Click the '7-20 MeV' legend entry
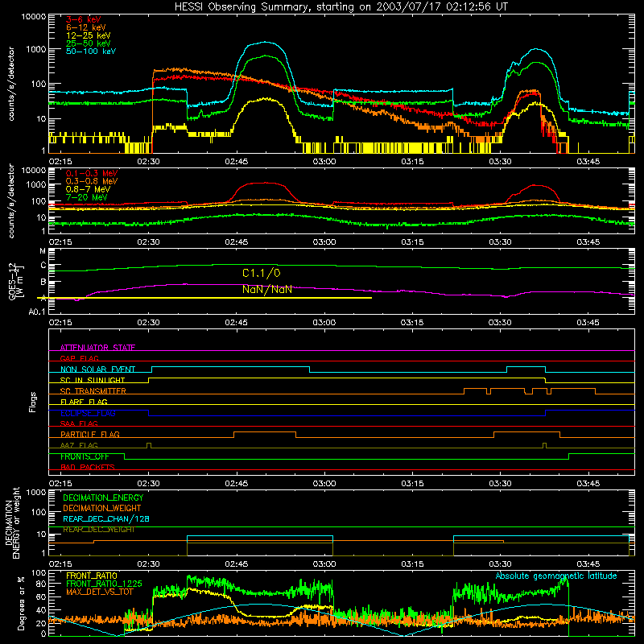Viewport: 644px width, 644px height. pos(86,197)
